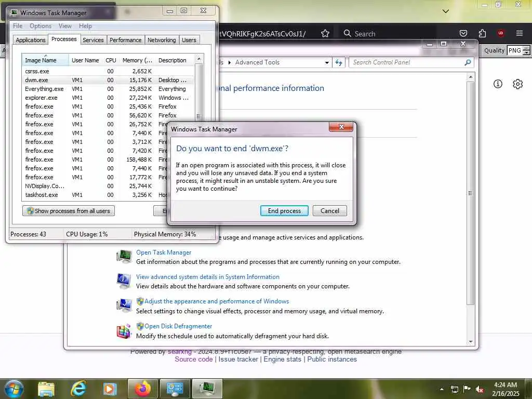Refresh the Control Panel address bar
This screenshot has width=532, height=399.
(x=339, y=62)
